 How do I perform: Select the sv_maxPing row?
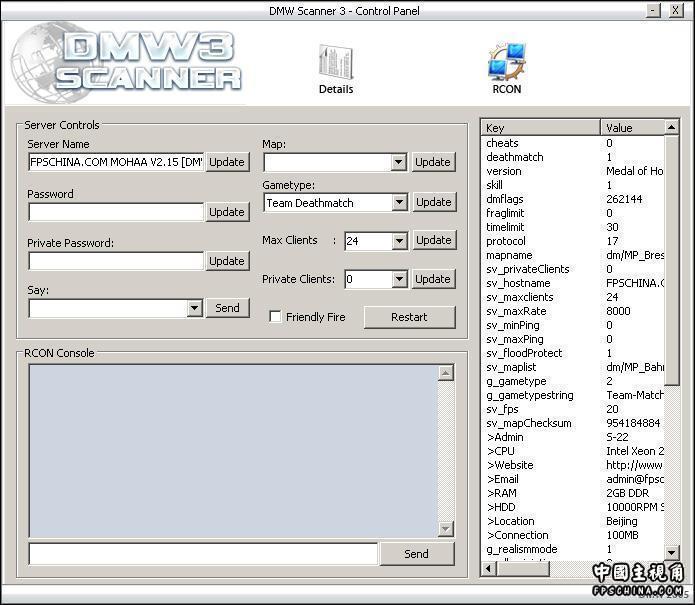click(x=573, y=339)
